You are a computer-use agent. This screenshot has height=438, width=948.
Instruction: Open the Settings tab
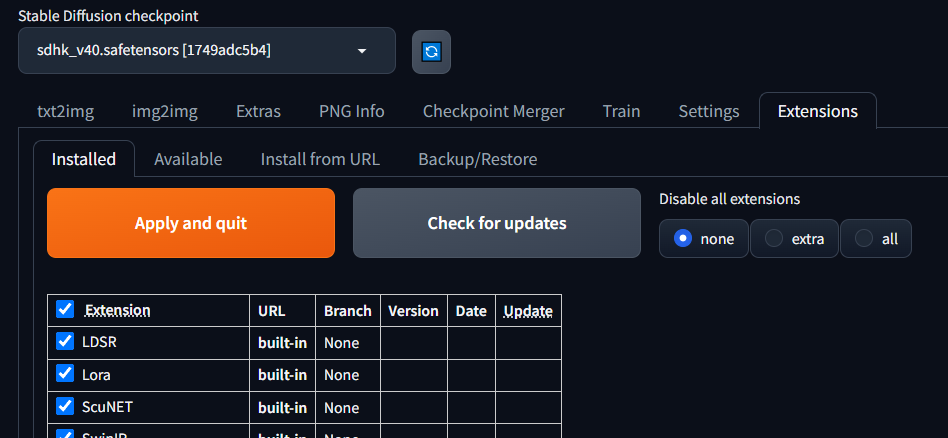click(709, 111)
